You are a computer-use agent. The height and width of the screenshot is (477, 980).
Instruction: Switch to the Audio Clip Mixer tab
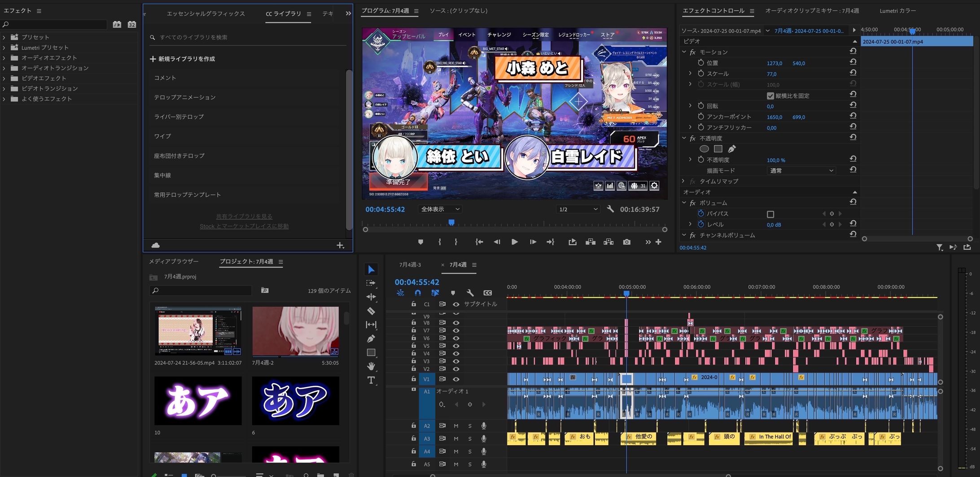pos(812,11)
